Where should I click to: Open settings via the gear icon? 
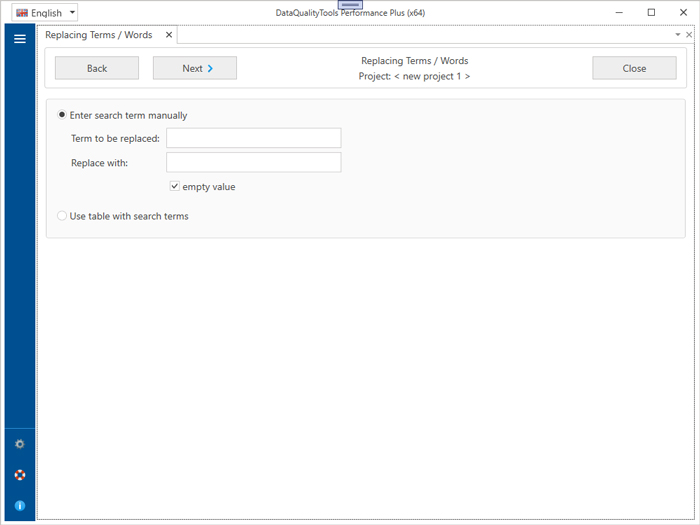click(x=19, y=444)
